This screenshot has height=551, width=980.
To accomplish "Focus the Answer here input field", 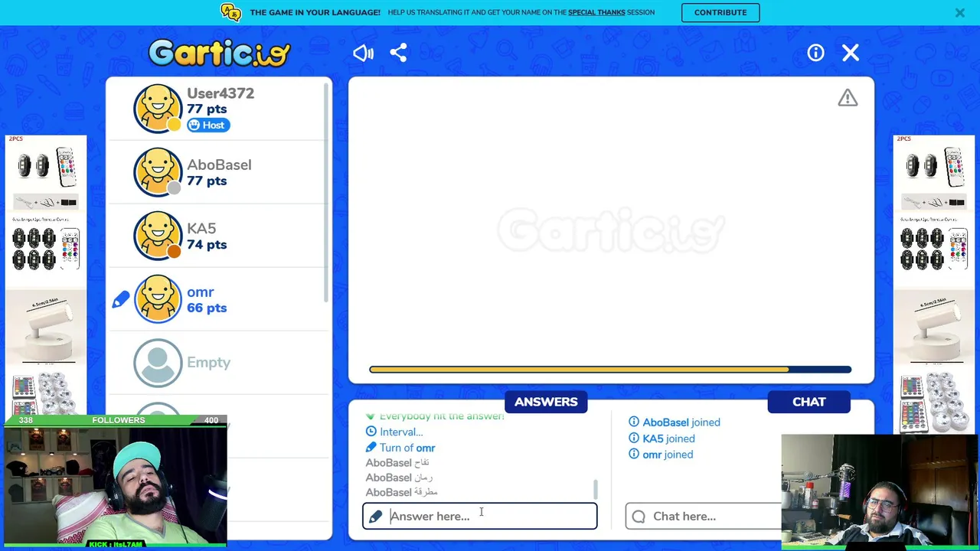I will (480, 516).
